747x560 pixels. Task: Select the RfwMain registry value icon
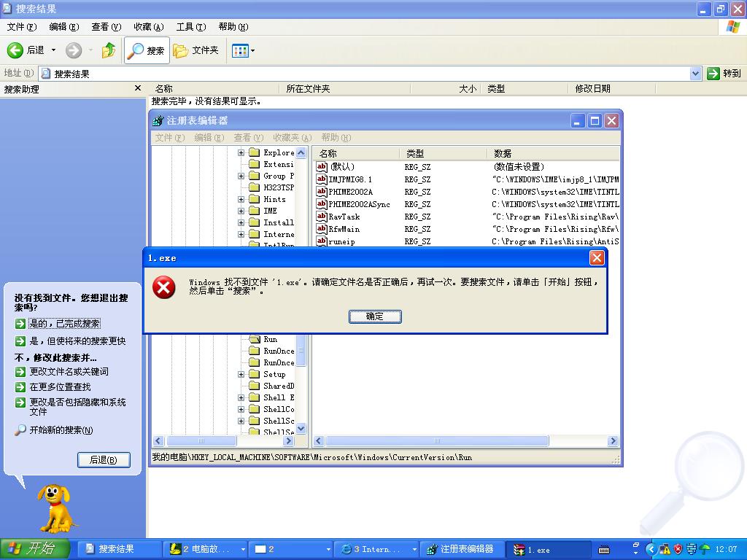click(322, 228)
